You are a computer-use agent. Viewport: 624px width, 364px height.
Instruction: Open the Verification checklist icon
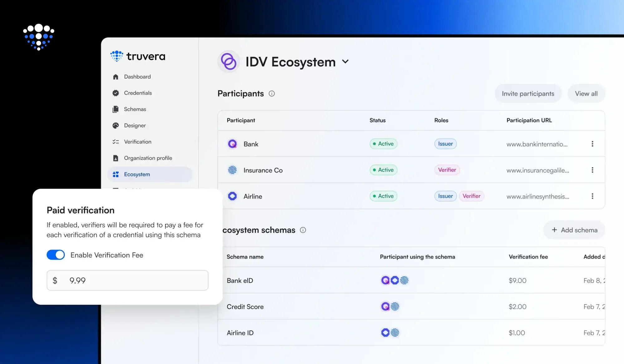[x=116, y=142]
